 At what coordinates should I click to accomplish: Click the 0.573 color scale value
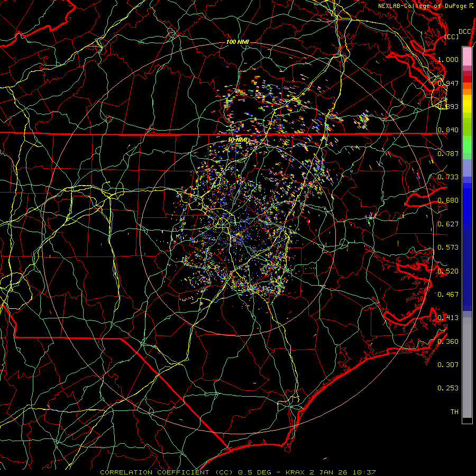click(448, 247)
